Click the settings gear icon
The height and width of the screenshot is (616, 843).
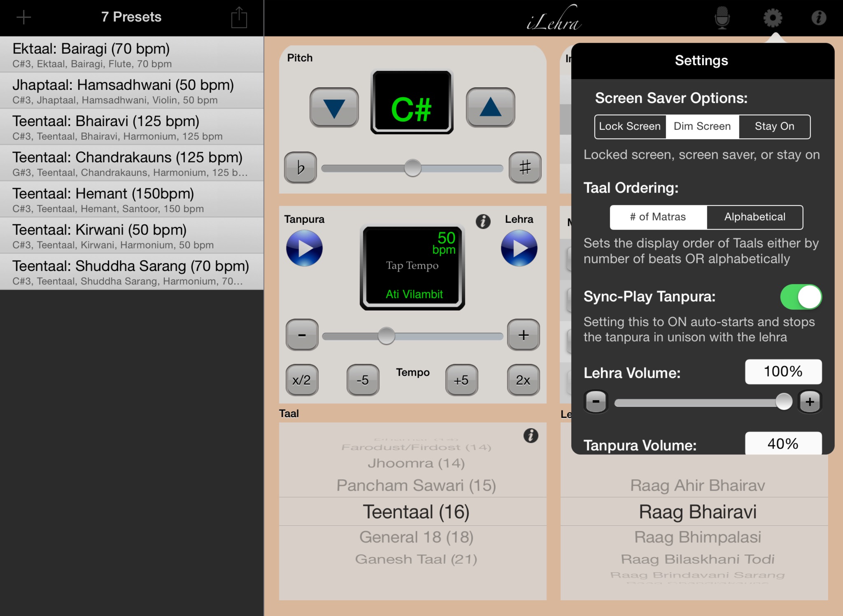click(x=773, y=18)
